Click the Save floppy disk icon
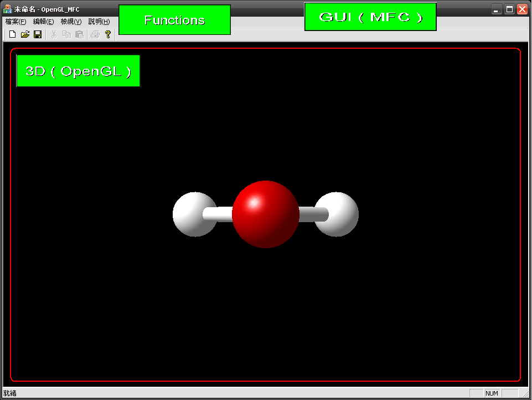Screen dimensions: 532x400 (x=38, y=34)
